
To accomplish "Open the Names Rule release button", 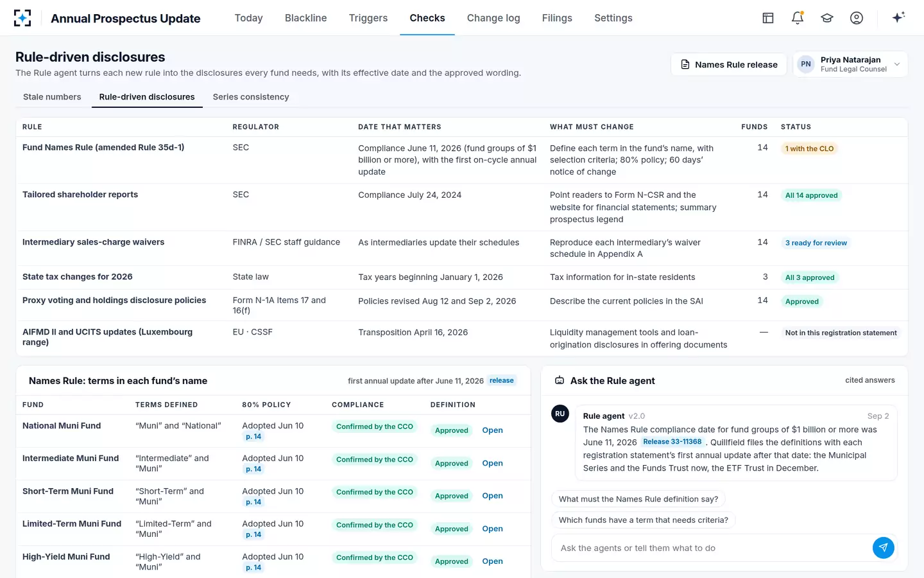I will coord(729,64).
